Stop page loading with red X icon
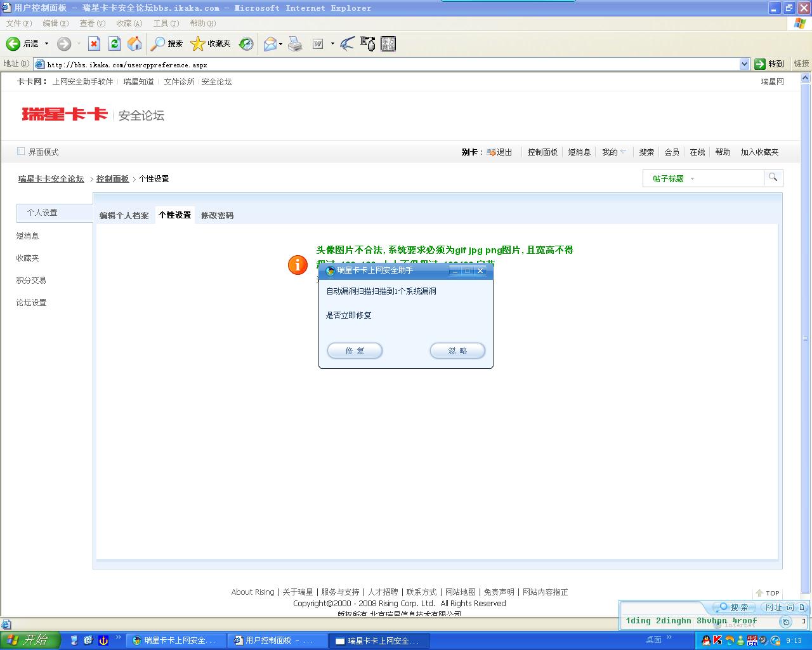Image resolution: width=812 pixels, height=650 pixels. (94, 44)
